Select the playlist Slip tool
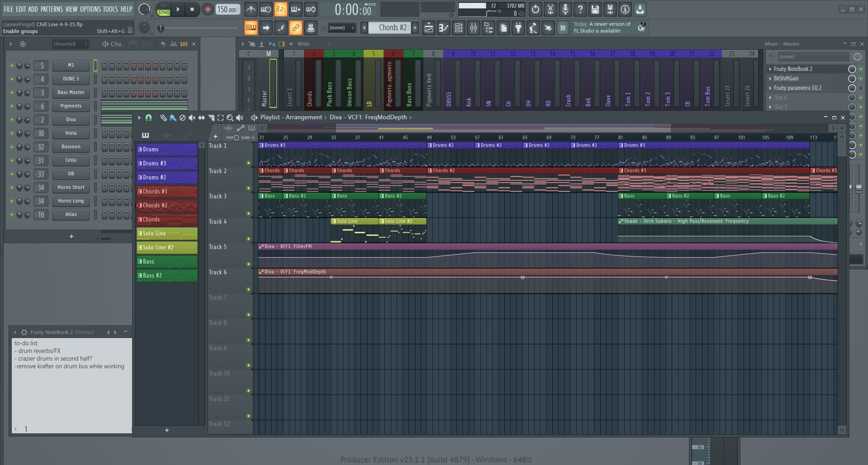The height and width of the screenshot is (465, 868). click(201, 117)
